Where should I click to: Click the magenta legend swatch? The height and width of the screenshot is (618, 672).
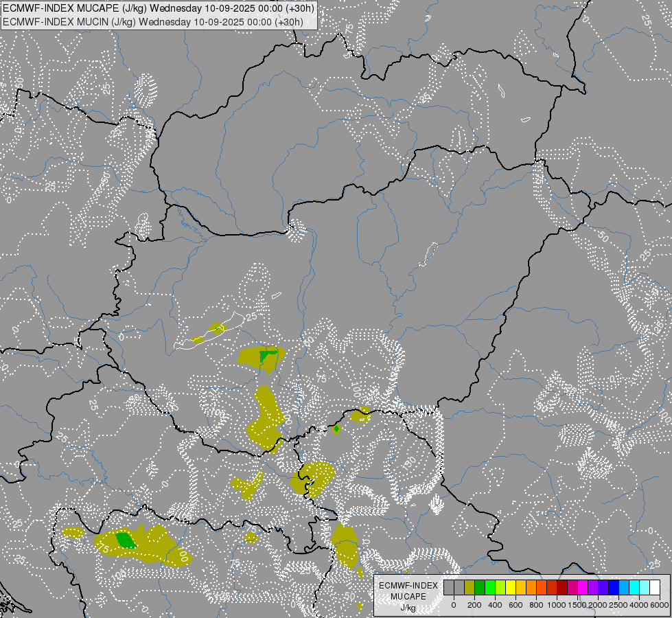click(x=583, y=587)
